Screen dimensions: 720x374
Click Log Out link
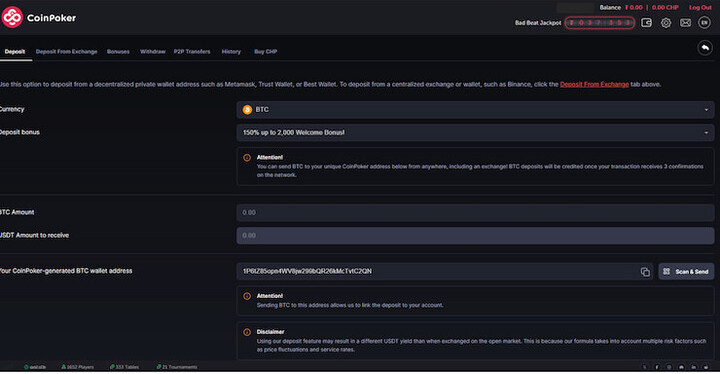tap(700, 7)
